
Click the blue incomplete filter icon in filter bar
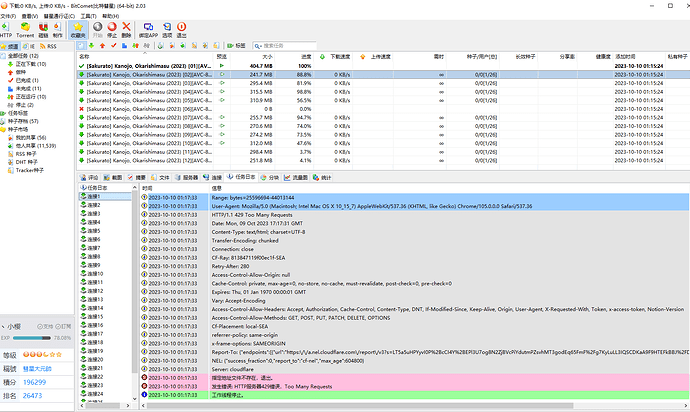click(125, 46)
